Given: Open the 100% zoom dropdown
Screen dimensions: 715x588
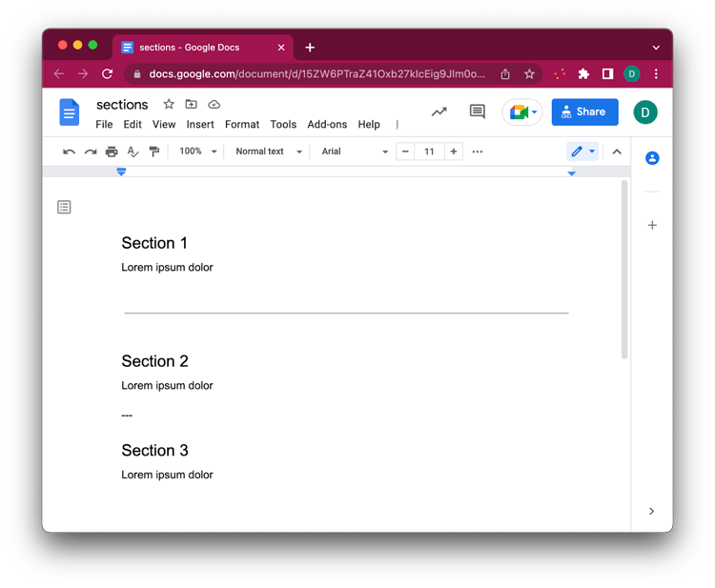Looking at the screenshot, I should tap(198, 152).
